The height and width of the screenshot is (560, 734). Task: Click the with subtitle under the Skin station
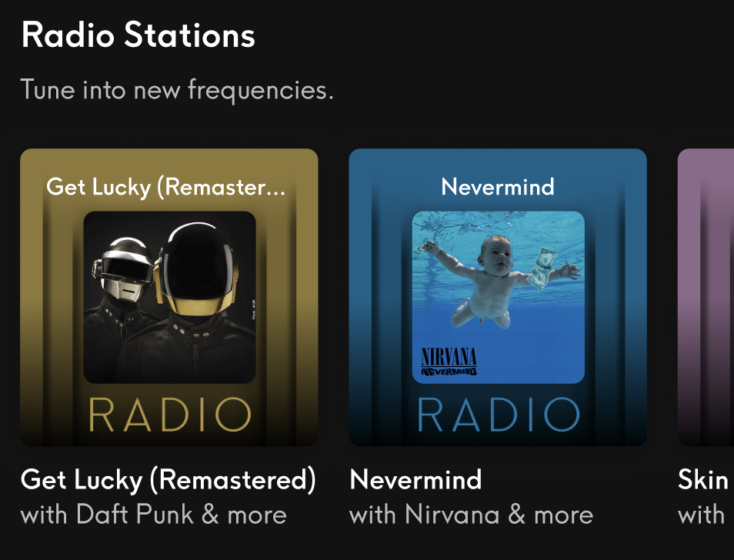click(701, 515)
